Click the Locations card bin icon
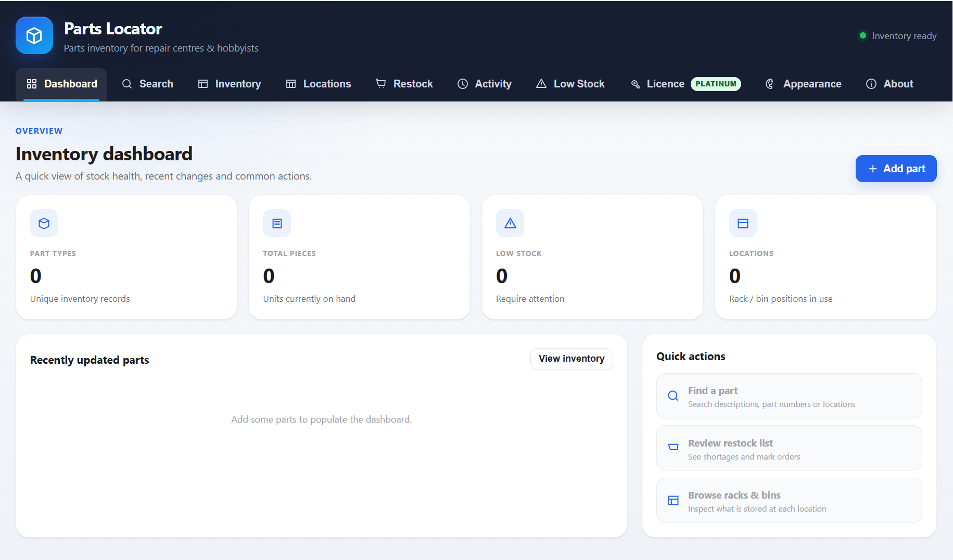Image resolution: width=953 pixels, height=560 pixels. pyautogui.click(x=743, y=223)
